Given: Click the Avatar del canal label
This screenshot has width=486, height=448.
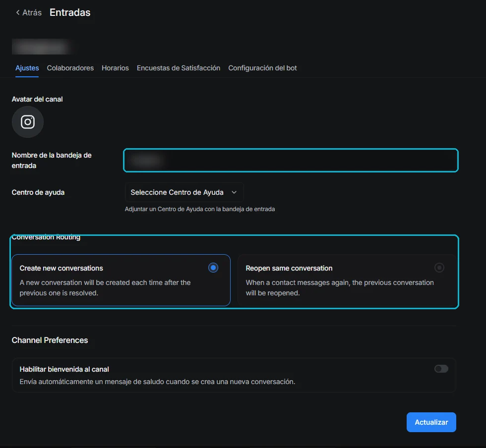Looking at the screenshot, I should (x=37, y=99).
